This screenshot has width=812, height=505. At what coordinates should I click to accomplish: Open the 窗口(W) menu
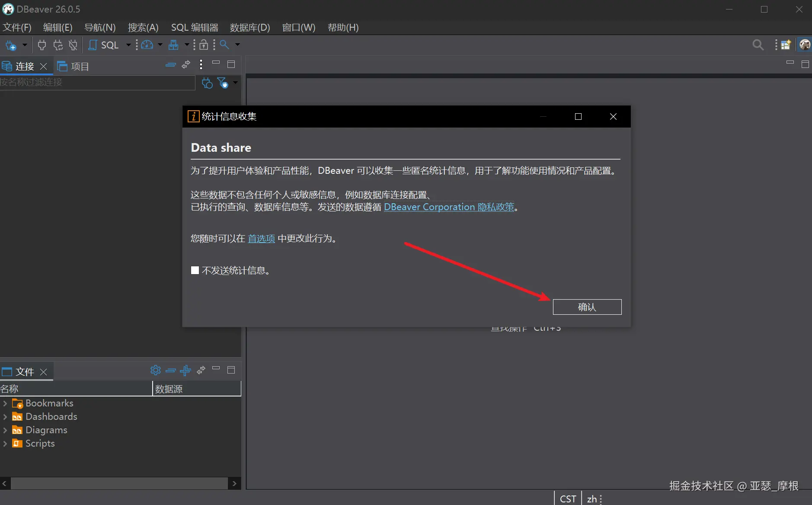pos(299,28)
